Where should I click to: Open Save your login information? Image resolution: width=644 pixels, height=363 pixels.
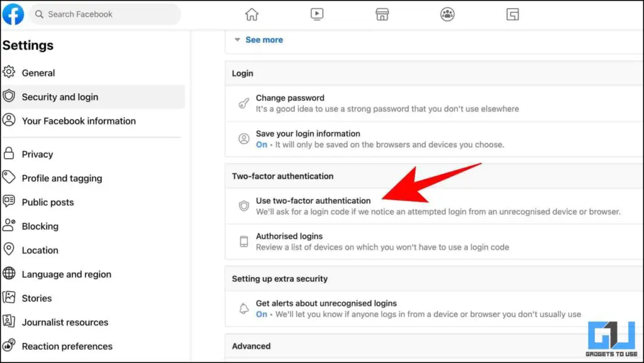(434, 139)
